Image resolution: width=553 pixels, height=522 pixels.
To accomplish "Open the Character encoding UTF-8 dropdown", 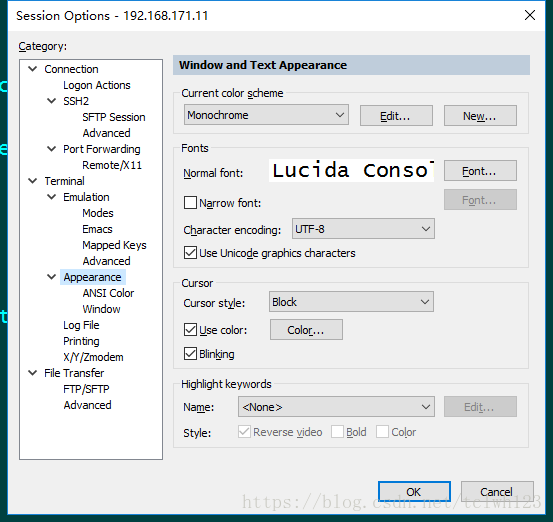I will pyautogui.click(x=363, y=229).
